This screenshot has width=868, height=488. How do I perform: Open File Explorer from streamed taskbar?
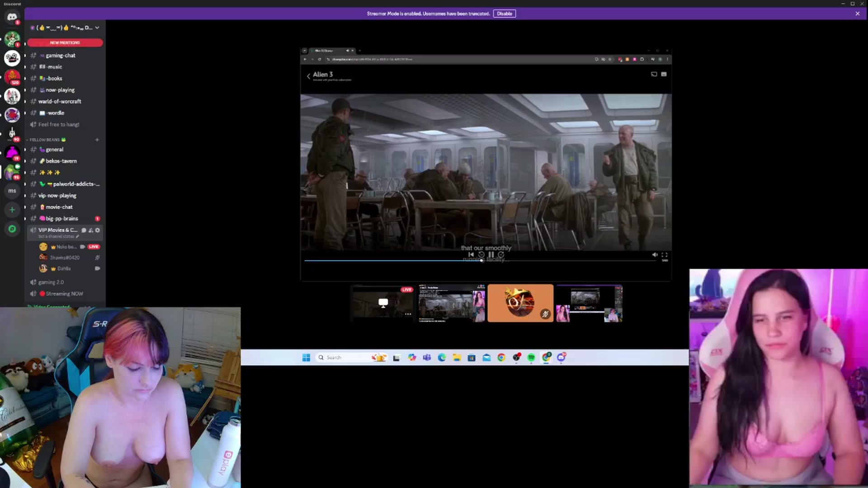click(x=457, y=357)
